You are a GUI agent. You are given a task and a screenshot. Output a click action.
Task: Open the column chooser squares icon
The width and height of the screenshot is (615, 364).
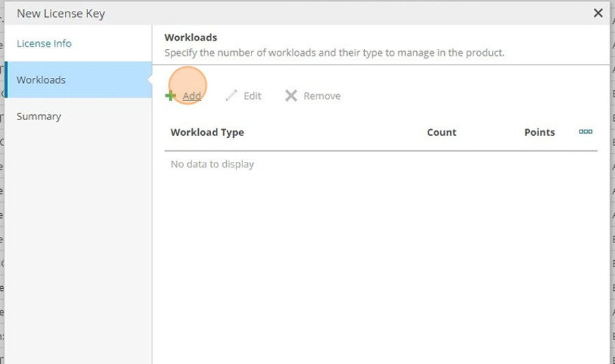(x=586, y=132)
